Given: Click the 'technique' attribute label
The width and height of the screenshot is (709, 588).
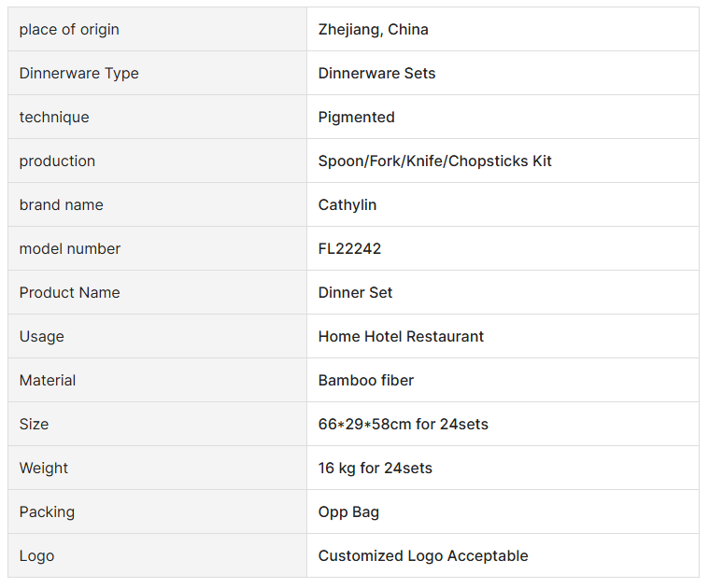Looking at the screenshot, I should (x=54, y=118).
